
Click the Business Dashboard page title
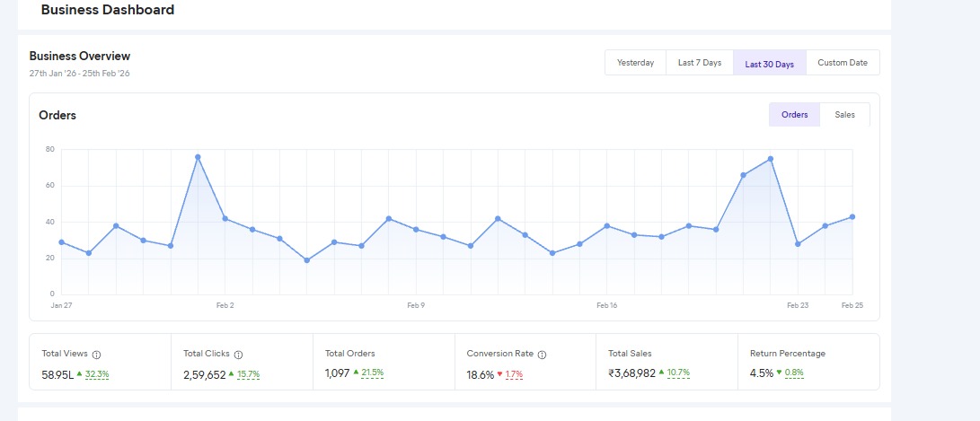(x=108, y=11)
